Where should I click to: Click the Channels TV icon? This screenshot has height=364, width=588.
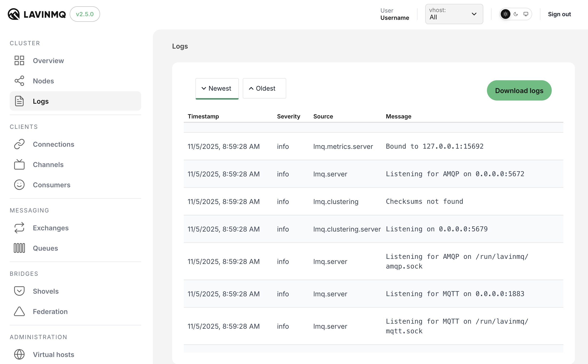[x=19, y=164]
